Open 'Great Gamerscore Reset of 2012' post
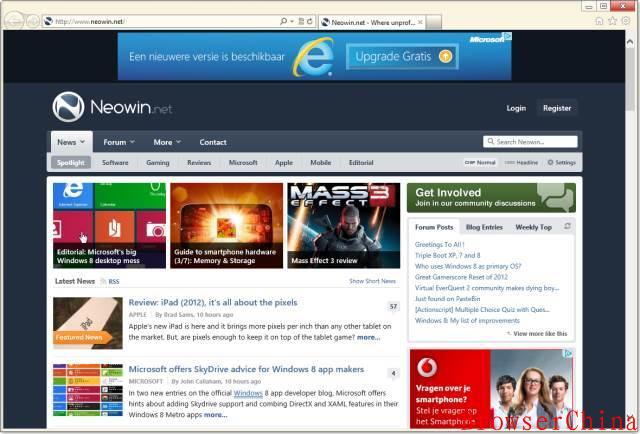640x434 pixels. pyautogui.click(x=461, y=277)
